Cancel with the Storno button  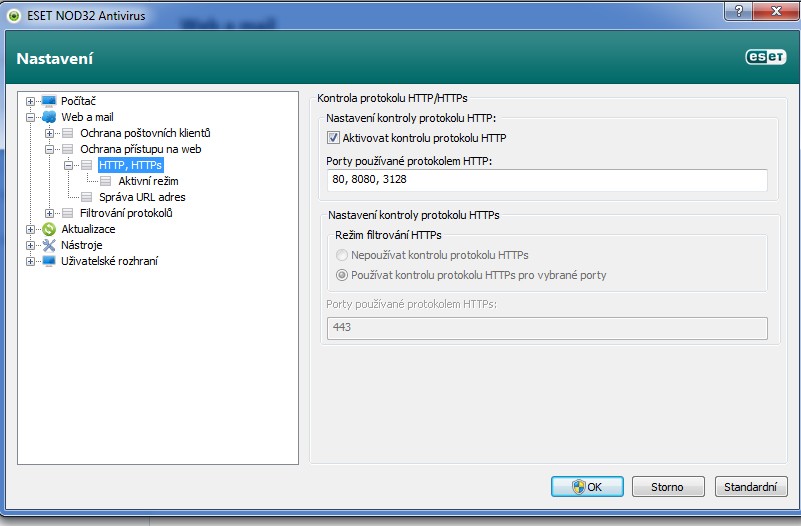tap(668, 487)
